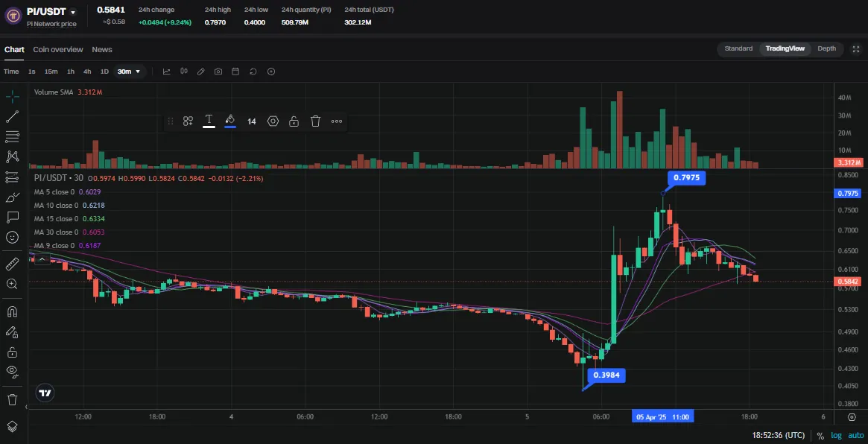Open the emoji icons tool

click(x=12, y=237)
